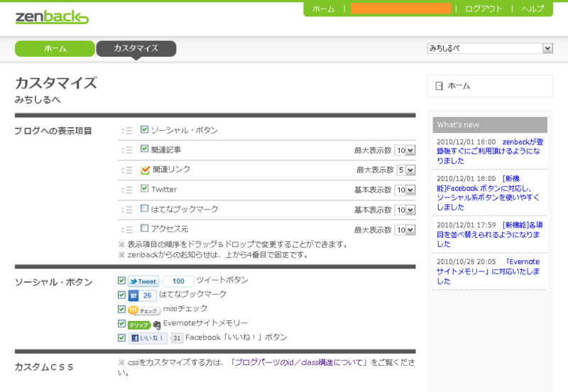Screen dimensions: 568x392
Task: Toggle the ソーシャル・ボタン display checkbox
Action: pos(145,129)
